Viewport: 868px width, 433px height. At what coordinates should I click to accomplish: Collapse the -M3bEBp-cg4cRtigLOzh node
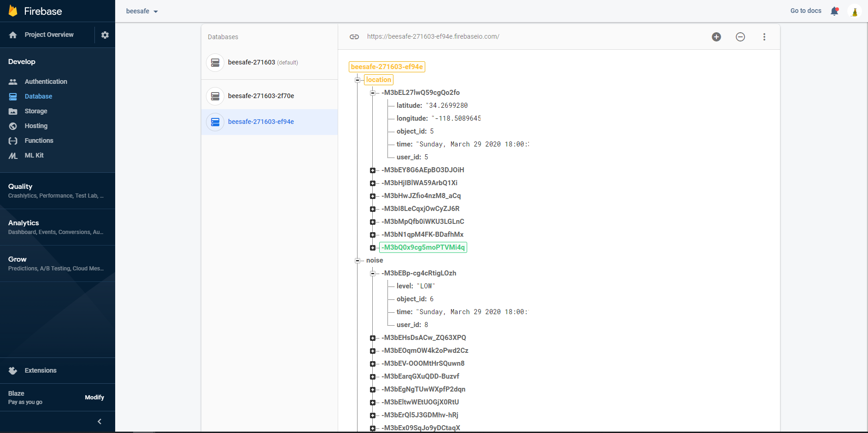pyautogui.click(x=373, y=273)
